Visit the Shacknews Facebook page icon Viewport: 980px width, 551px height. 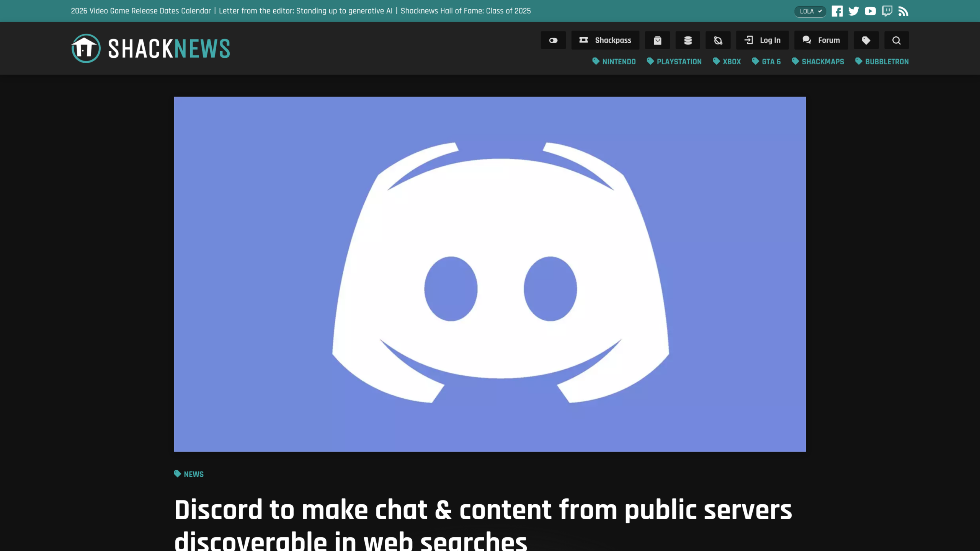[837, 11]
